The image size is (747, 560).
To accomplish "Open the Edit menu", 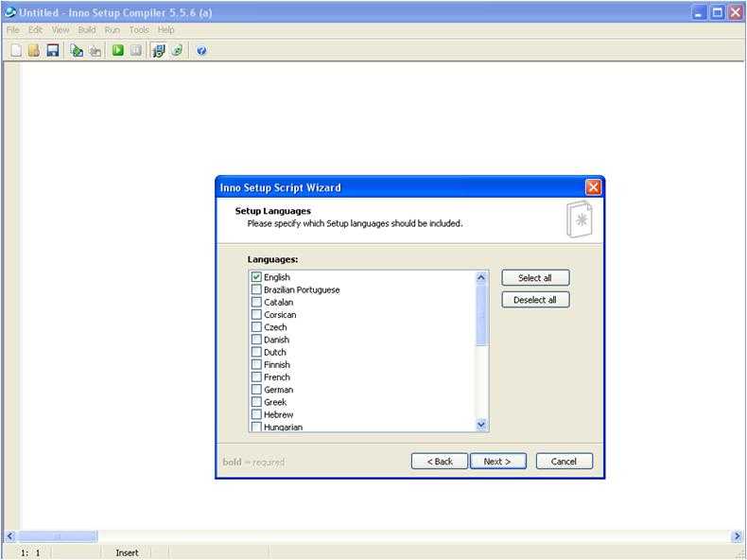I will [35, 30].
